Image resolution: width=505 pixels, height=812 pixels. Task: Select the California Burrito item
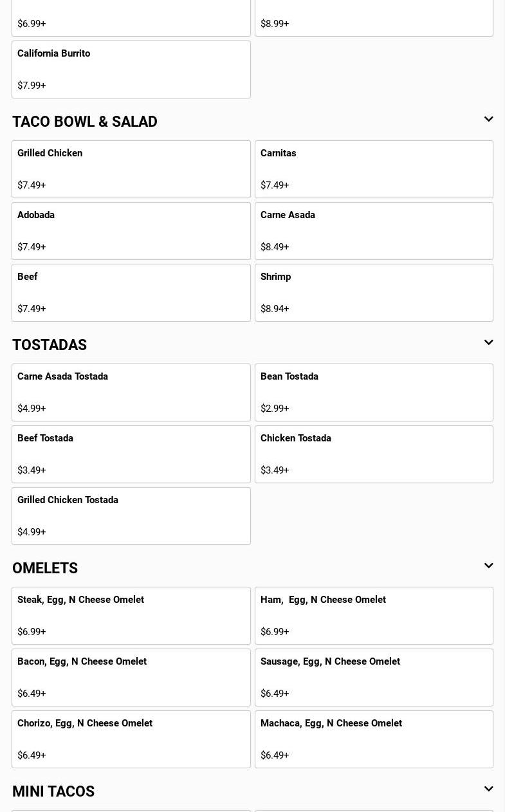pos(131,69)
